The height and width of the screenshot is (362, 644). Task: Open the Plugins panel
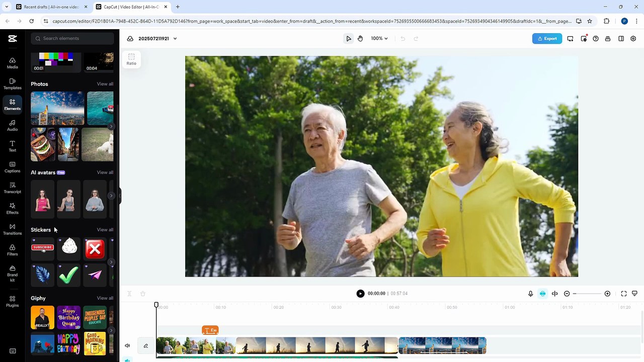(12, 301)
